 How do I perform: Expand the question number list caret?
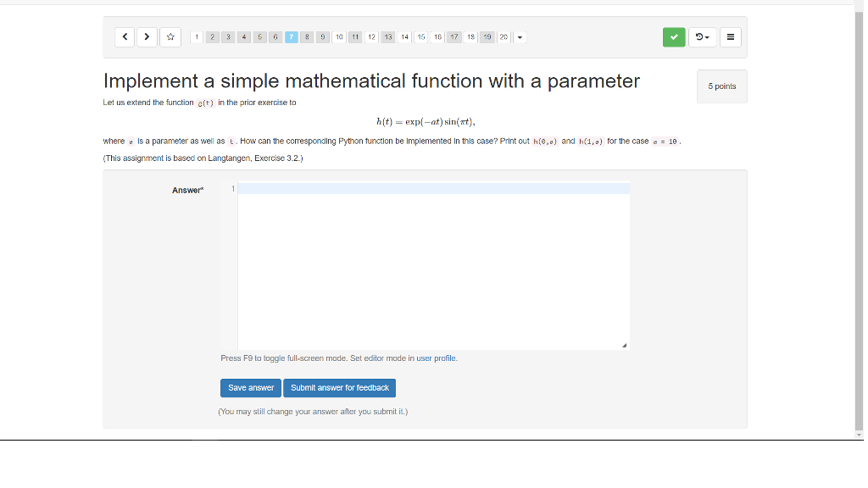pos(520,37)
